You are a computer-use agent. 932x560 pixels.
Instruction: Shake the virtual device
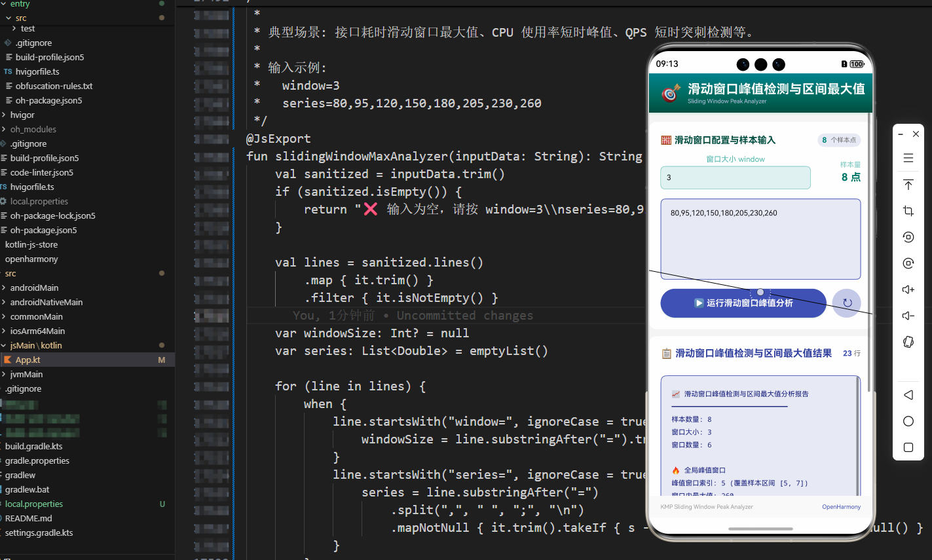click(x=908, y=342)
